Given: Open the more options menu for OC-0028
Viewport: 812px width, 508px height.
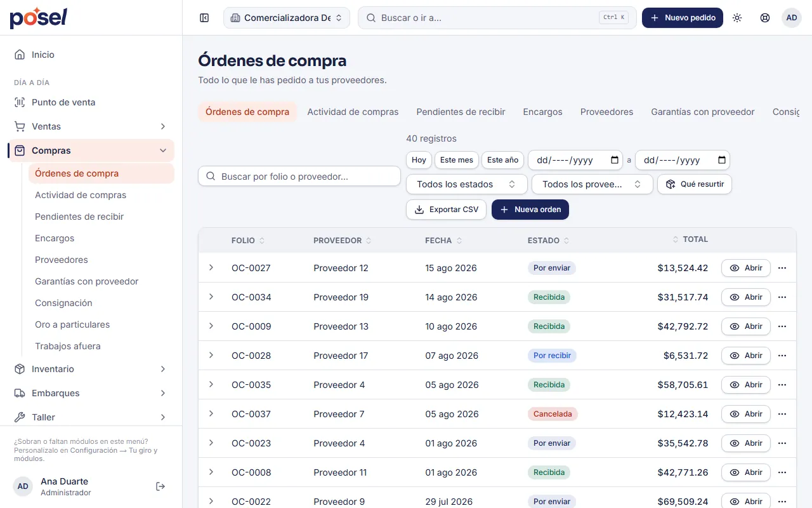Looking at the screenshot, I should (x=782, y=356).
